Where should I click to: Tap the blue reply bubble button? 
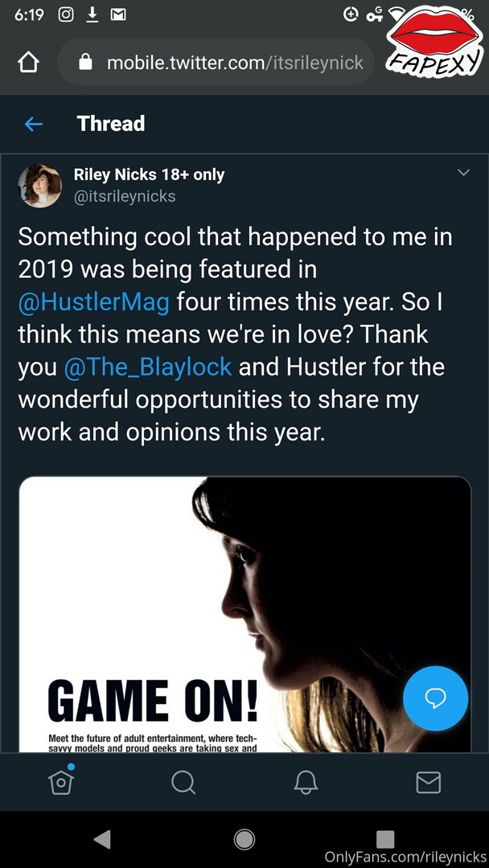pos(435,698)
